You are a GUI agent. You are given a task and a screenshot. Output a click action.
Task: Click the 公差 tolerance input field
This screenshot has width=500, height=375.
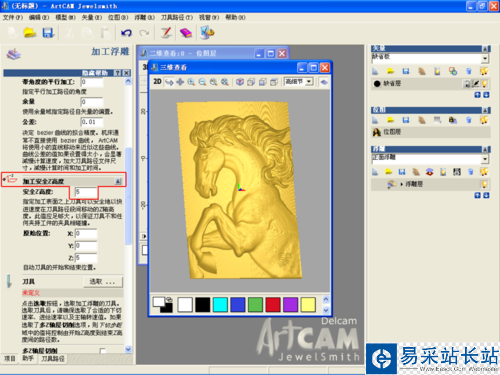point(92,122)
